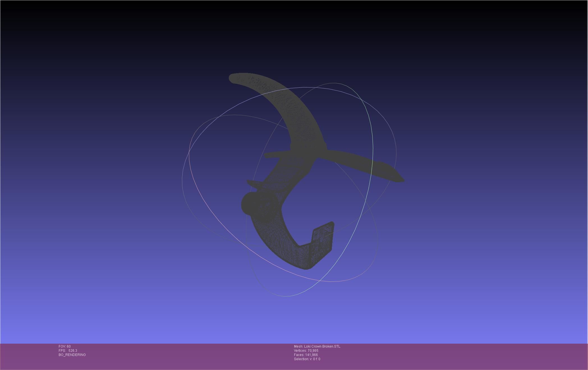Click the BO_RENDERING status text

(72, 355)
